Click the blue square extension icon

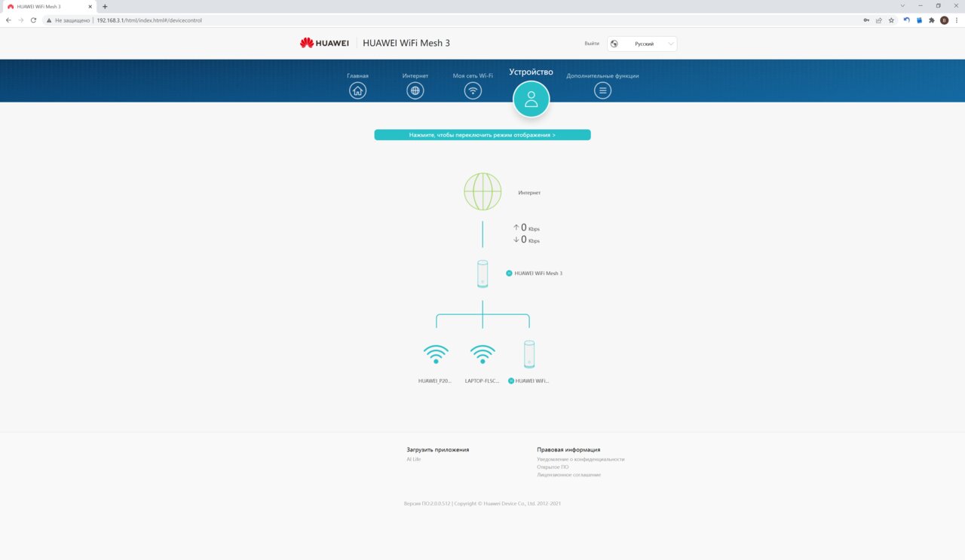coord(919,20)
